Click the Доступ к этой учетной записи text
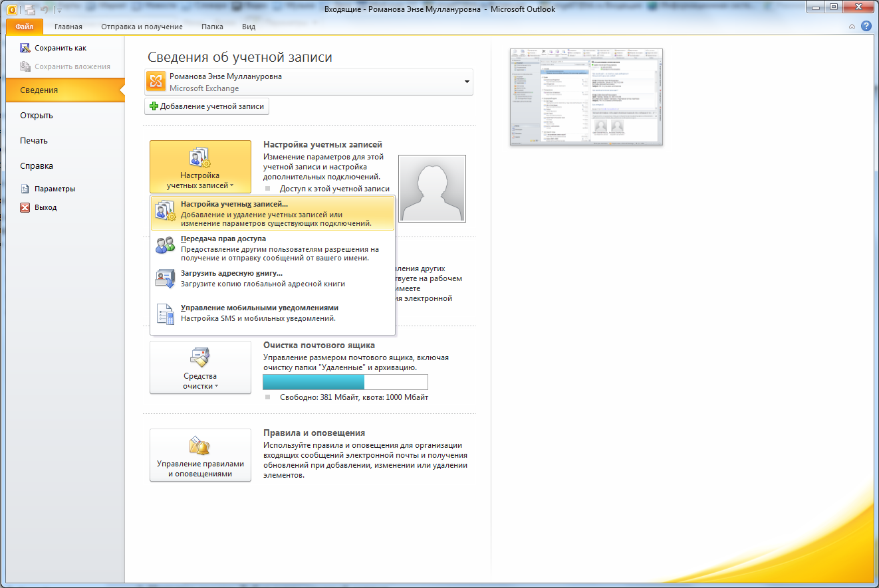This screenshot has width=879, height=588. (x=334, y=189)
